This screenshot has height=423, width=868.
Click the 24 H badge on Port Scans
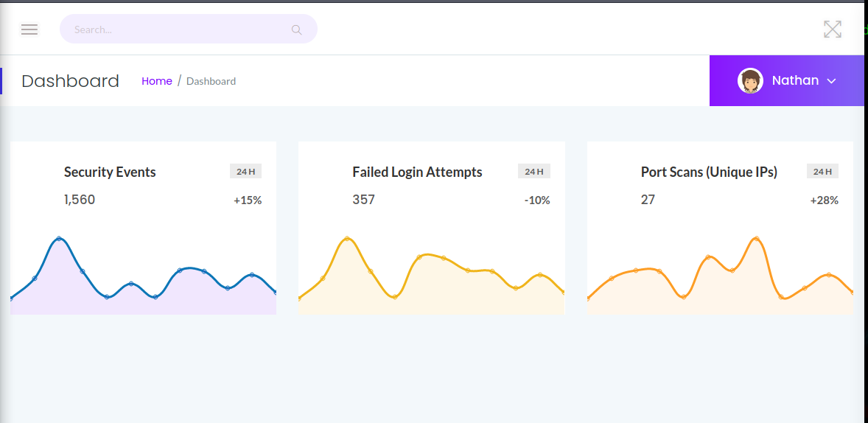point(822,172)
